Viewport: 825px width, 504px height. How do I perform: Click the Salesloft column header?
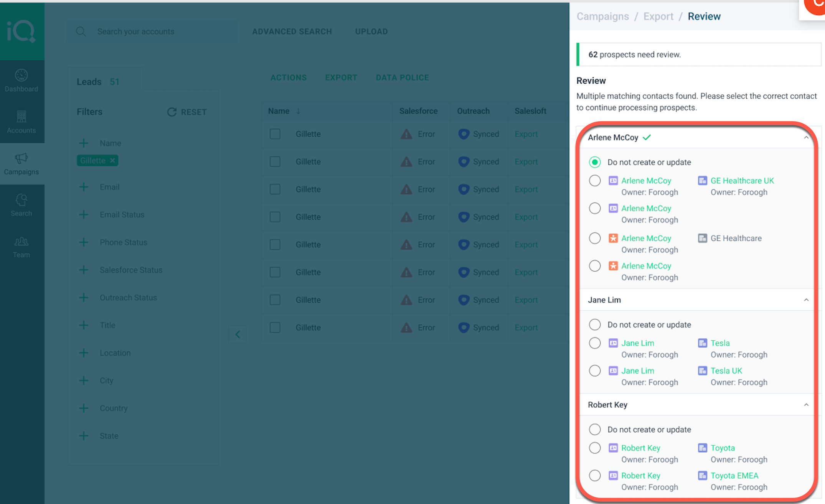530,111
